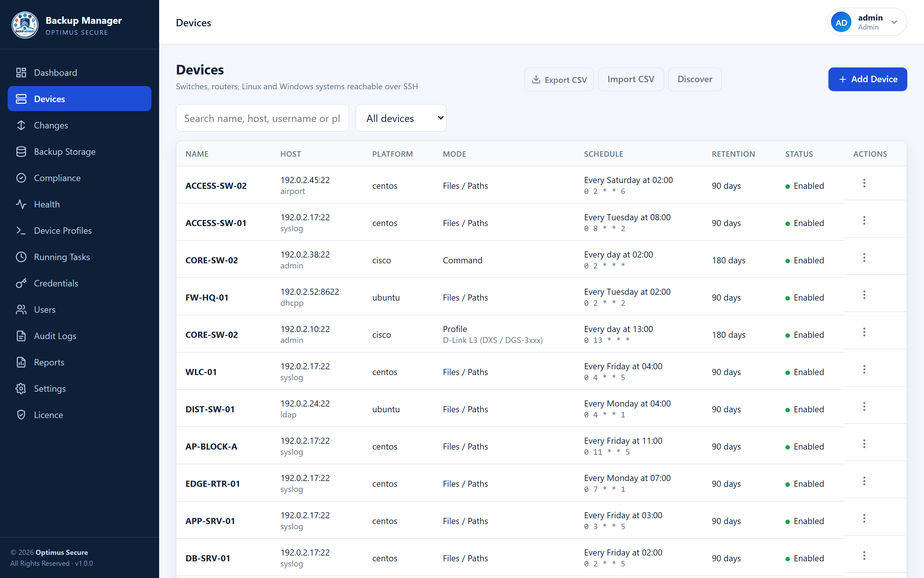Expand the admin user menu

(x=867, y=22)
